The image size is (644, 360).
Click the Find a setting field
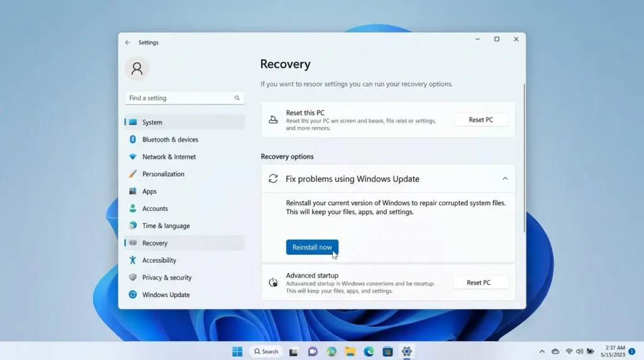coord(185,98)
